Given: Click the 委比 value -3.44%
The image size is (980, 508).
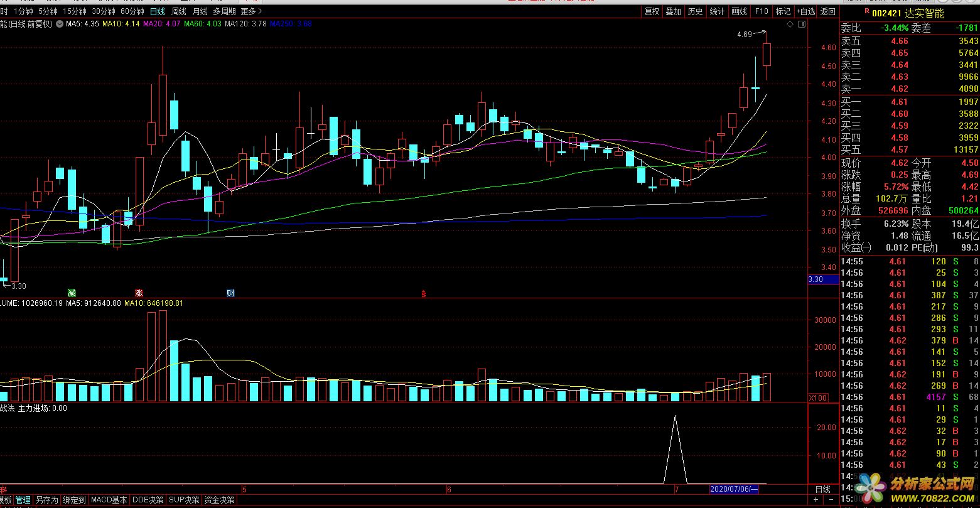Looking at the screenshot, I should 895,28.
